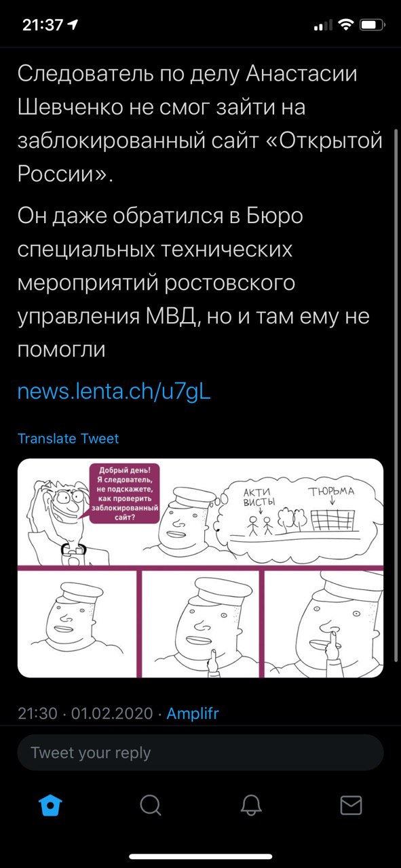Tap the Search magnifier icon
401x868 pixels.
(x=151, y=805)
